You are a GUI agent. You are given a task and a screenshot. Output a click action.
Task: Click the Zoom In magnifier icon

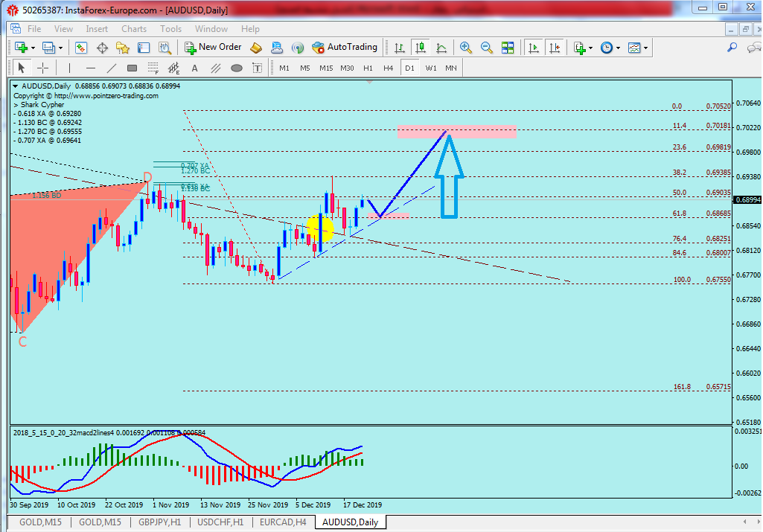click(x=466, y=48)
